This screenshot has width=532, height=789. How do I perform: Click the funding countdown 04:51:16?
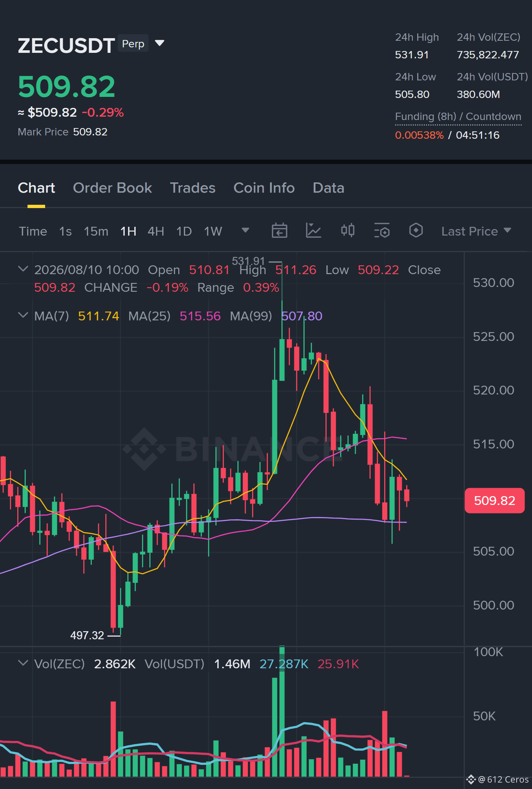tap(478, 135)
